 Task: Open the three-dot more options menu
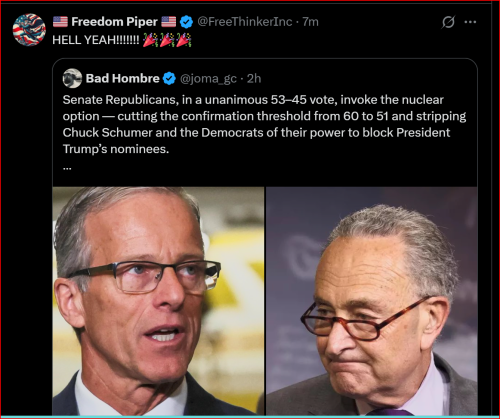point(470,22)
